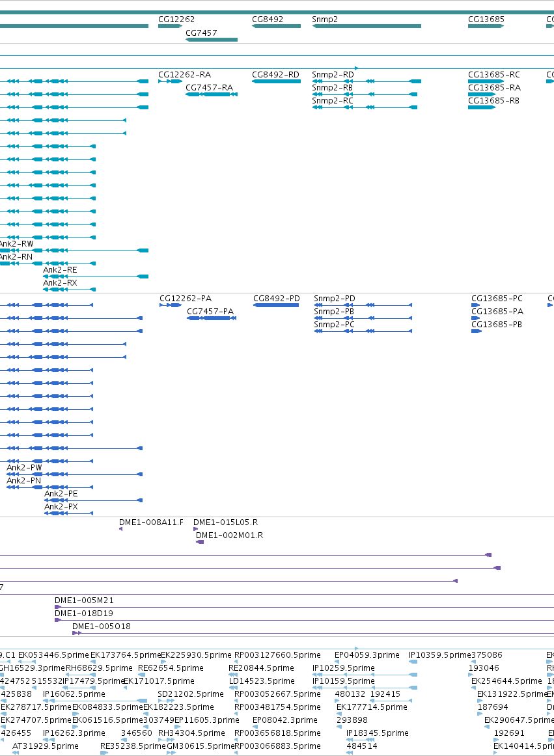This screenshot has height=756, width=554.
Task: Select the CG7457 gene label
Action: pyautogui.click(x=201, y=33)
